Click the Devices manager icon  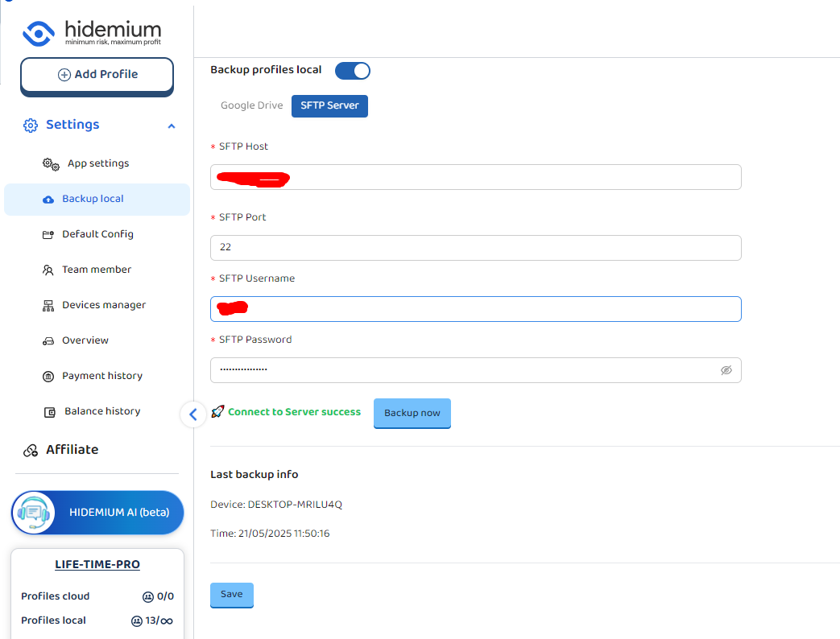pyautogui.click(x=48, y=306)
